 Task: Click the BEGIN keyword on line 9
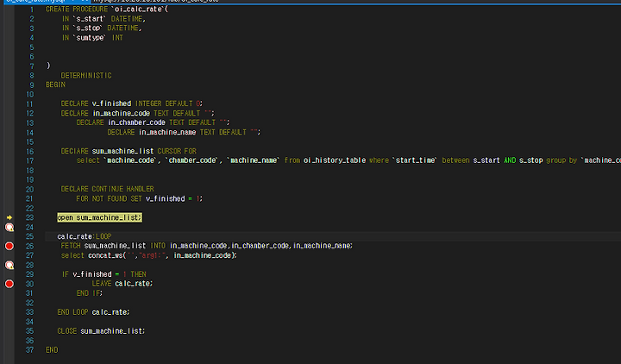tap(55, 85)
